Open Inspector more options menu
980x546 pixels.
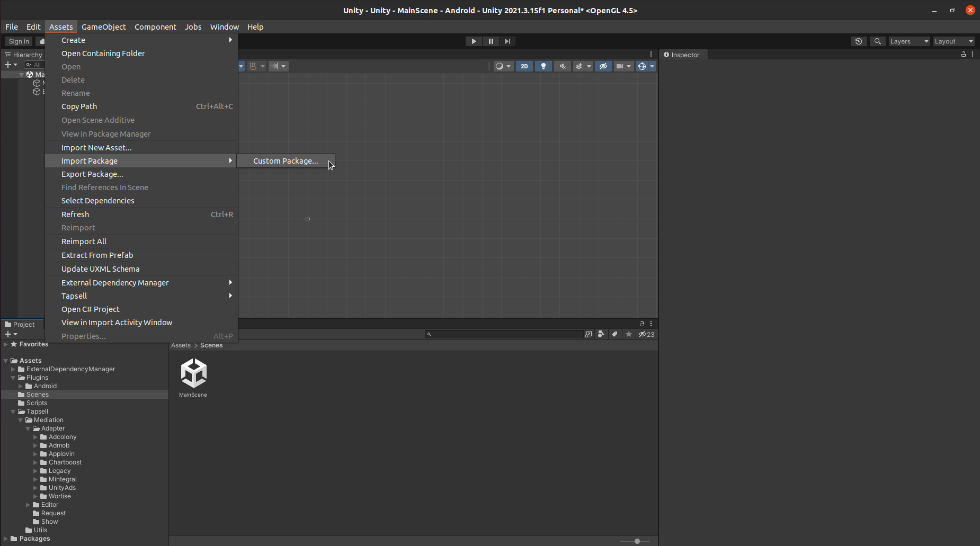[973, 54]
